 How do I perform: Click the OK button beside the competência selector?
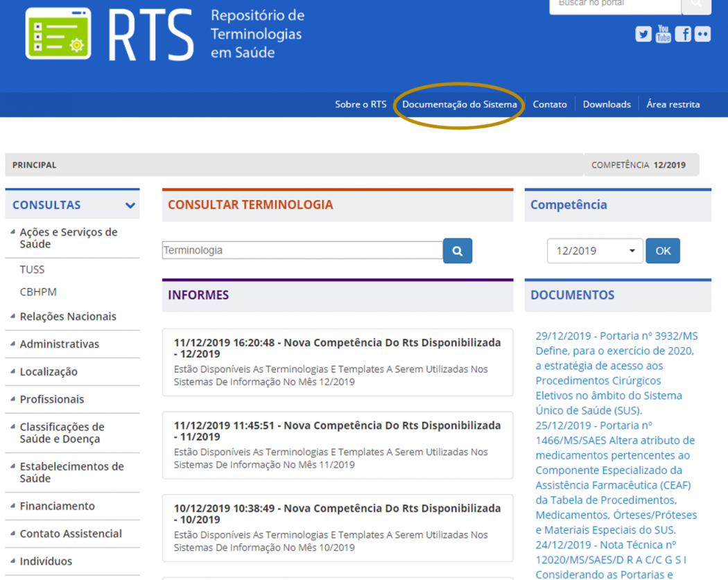[x=663, y=250]
